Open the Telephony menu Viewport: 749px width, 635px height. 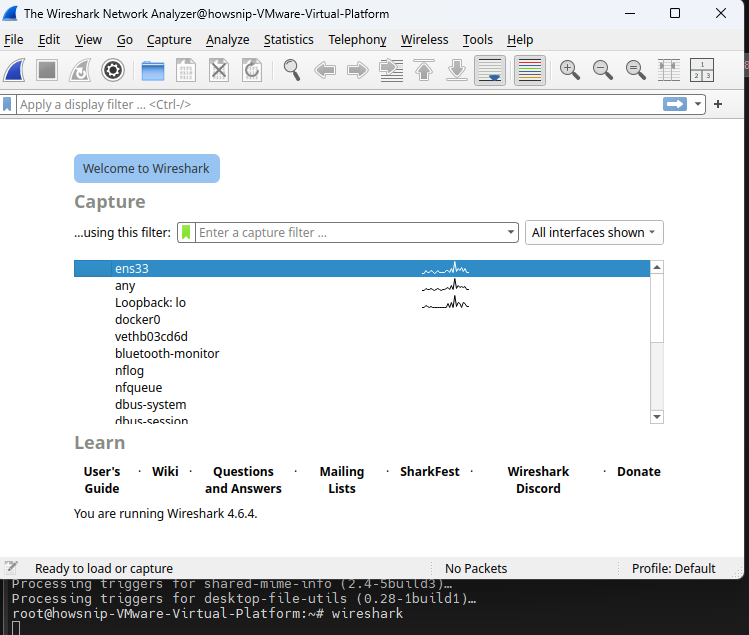coord(357,40)
